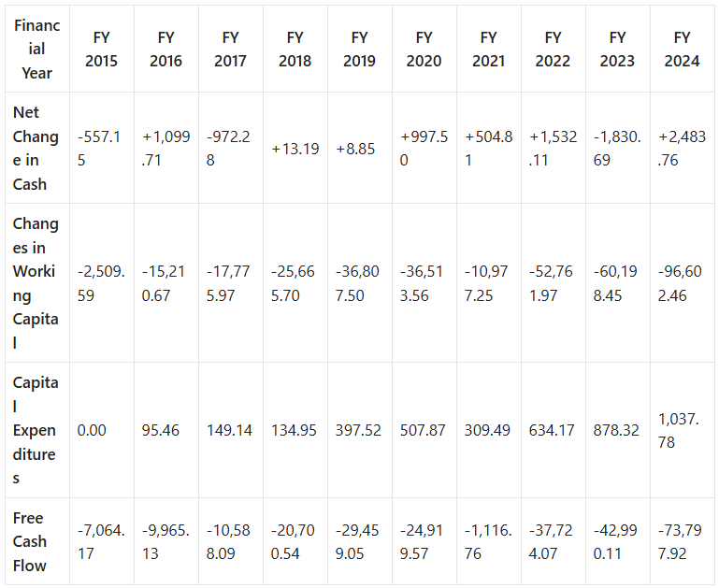Select the Net Change in Cash row label
This screenshot has height=588, width=719.
coord(36,148)
